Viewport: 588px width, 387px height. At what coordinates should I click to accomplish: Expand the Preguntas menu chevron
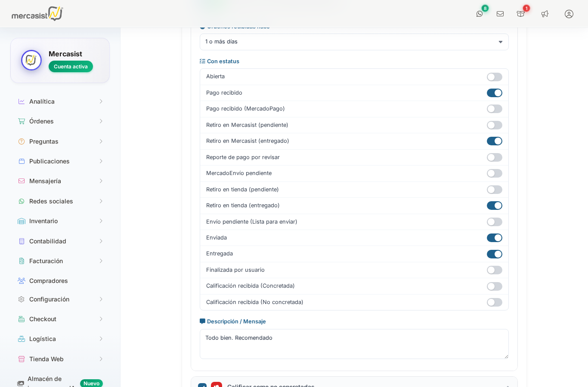click(x=101, y=141)
